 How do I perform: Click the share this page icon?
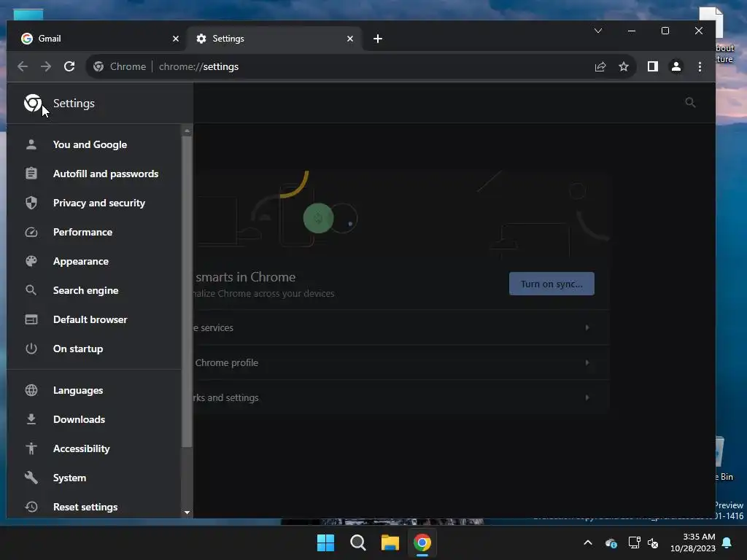pos(600,66)
